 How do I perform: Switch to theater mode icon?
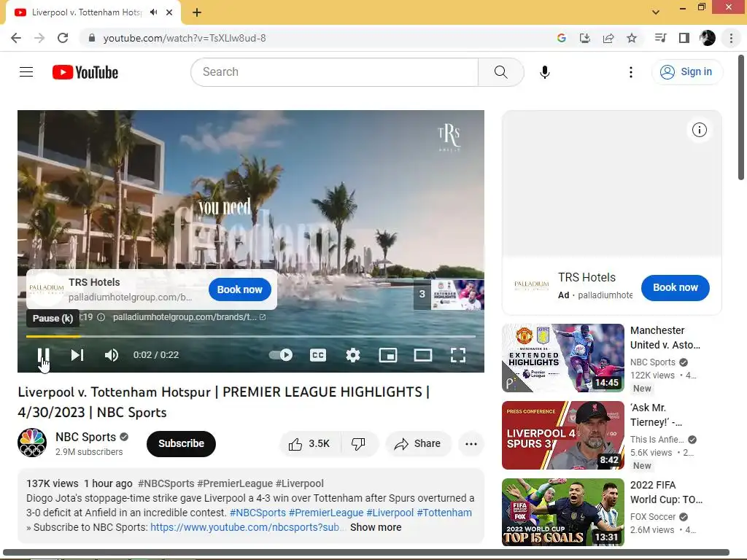(x=423, y=355)
